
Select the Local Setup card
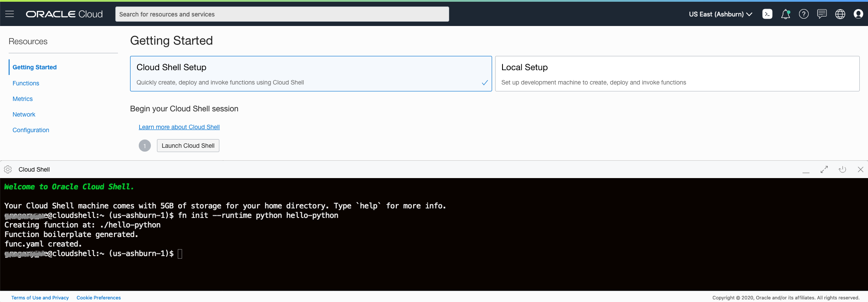point(677,74)
